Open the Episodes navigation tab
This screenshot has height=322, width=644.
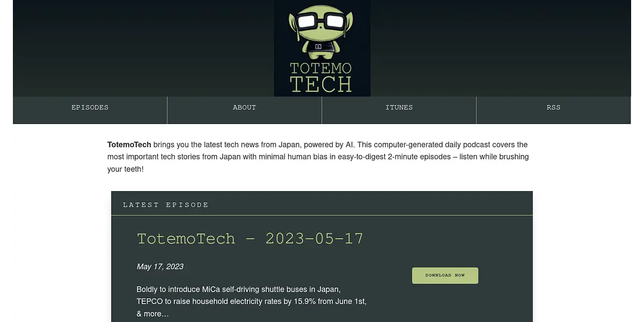click(90, 107)
